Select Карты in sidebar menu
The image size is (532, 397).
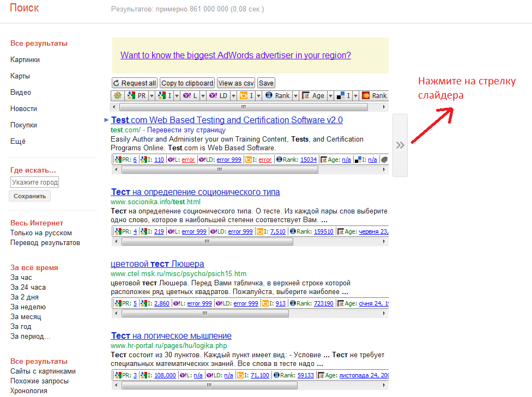[20, 76]
